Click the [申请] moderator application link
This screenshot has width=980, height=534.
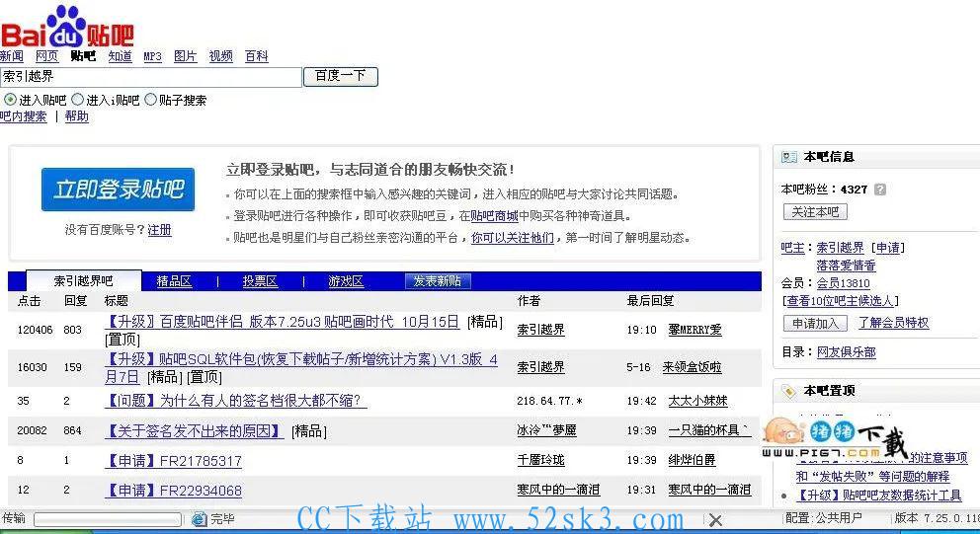pyautogui.click(x=887, y=248)
